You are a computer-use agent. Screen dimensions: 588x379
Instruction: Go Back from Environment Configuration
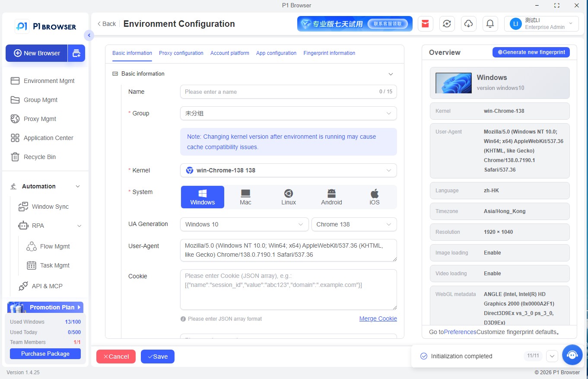pyautogui.click(x=107, y=24)
